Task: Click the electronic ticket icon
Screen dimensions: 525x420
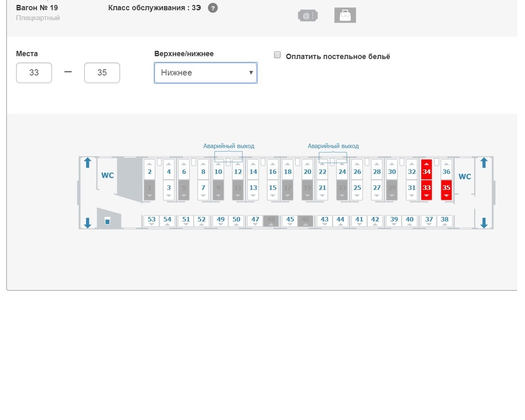Action: (308, 16)
